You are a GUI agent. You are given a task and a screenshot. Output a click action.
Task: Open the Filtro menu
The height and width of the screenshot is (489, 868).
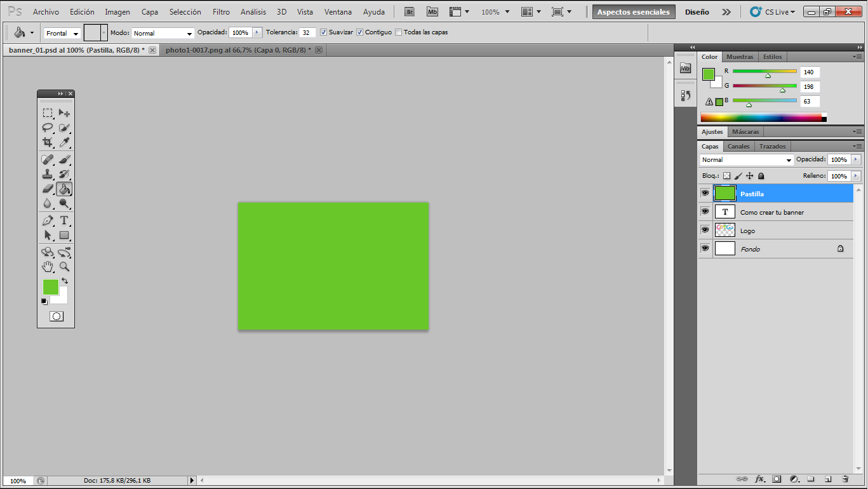[x=221, y=12]
